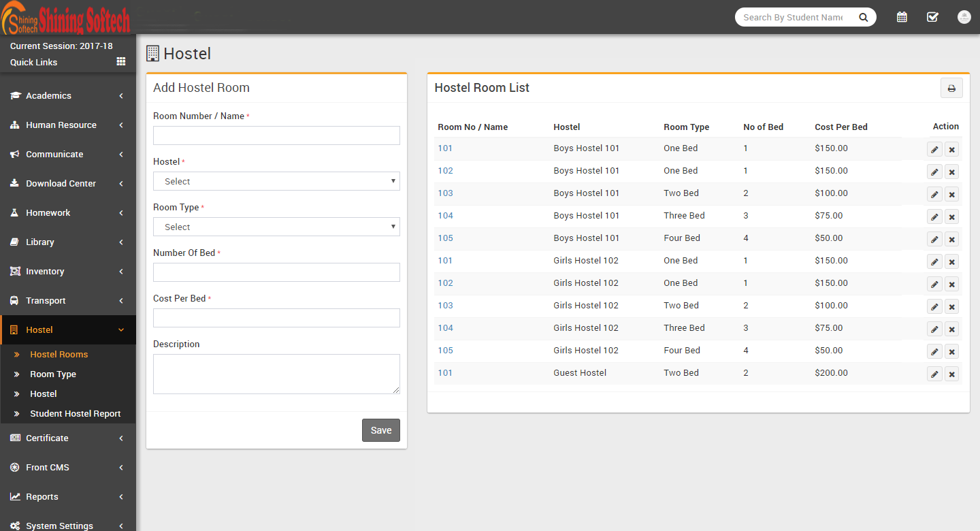Viewport: 980px width, 531px height.
Task: Expand the Homework menu
Action: 68,212
